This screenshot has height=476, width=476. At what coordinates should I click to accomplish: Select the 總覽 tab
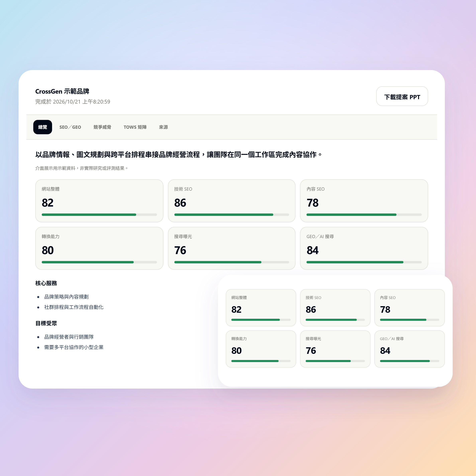(43, 127)
